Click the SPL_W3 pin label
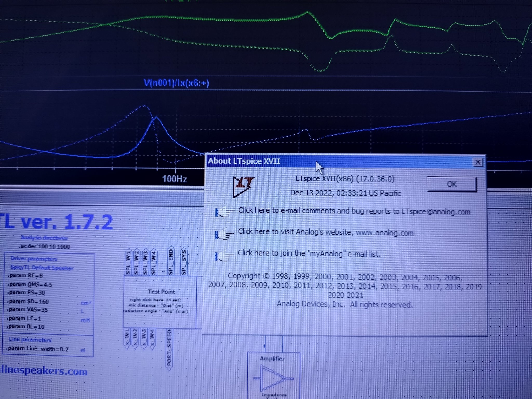The width and height of the screenshot is (532, 399). pos(145,262)
